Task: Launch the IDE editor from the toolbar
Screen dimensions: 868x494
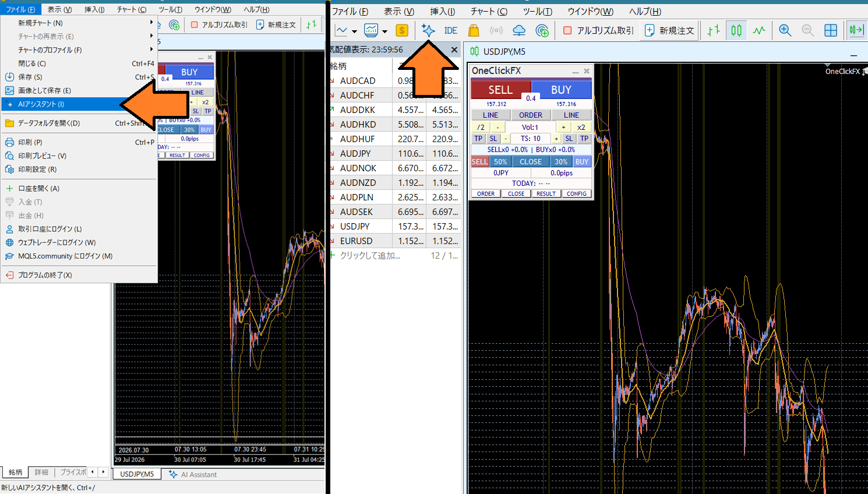Action: [450, 31]
